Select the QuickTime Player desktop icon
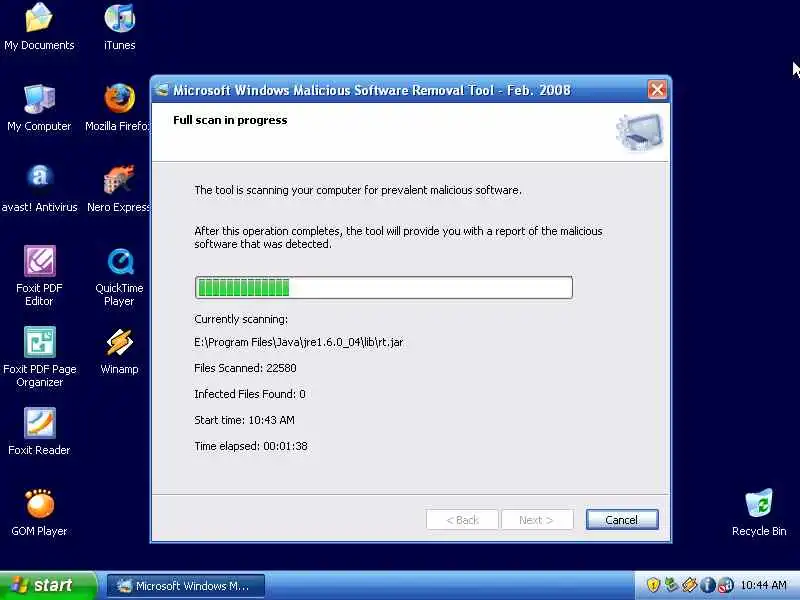The image size is (800, 600). tap(119, 276)
